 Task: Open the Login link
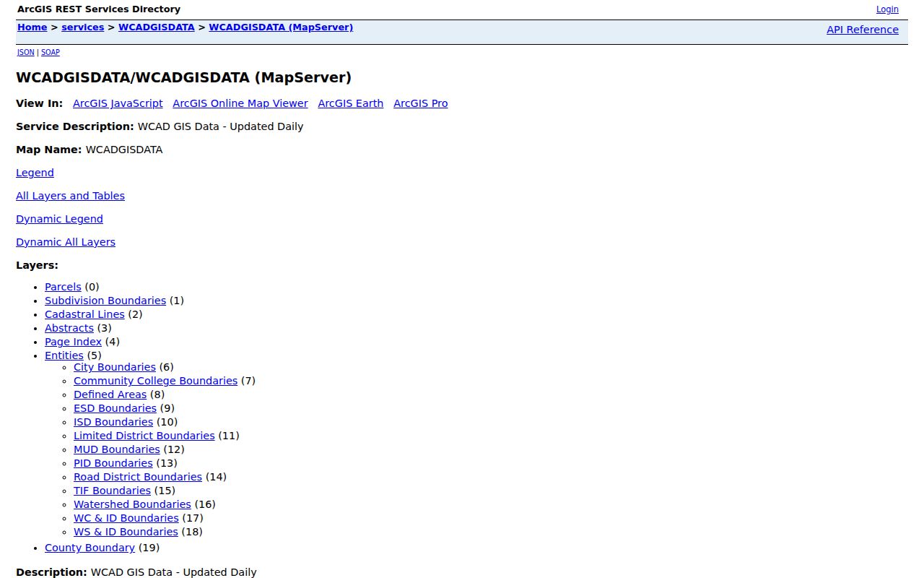point(887,9)
